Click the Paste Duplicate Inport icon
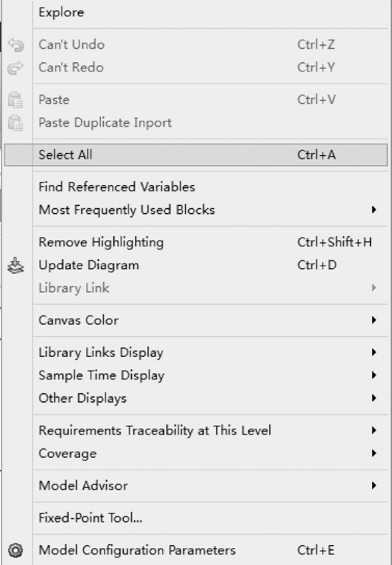The image size is (392, 565). click(16, 122)
